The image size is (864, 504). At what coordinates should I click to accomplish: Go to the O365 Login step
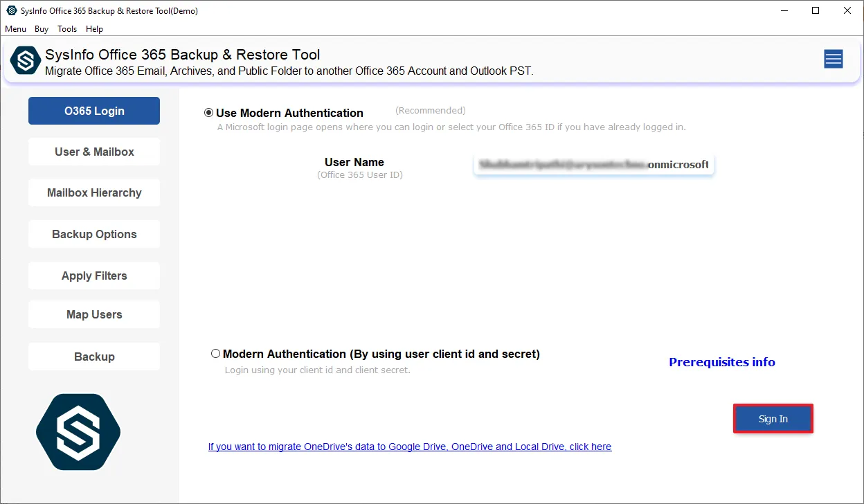(x=94, y=111)
